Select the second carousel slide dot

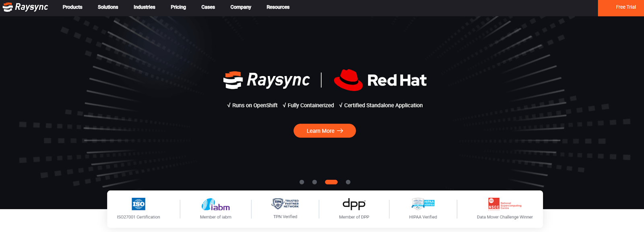click(315, 182)
